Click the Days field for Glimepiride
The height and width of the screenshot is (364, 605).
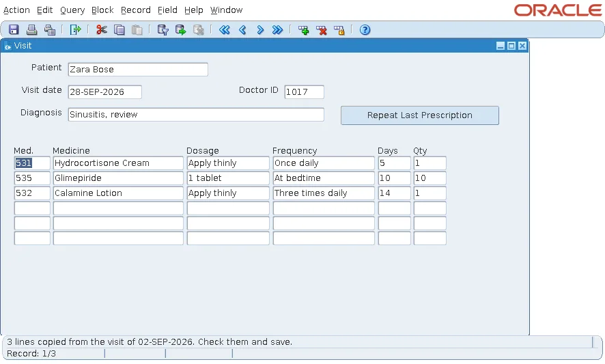[x=394, y=178]
